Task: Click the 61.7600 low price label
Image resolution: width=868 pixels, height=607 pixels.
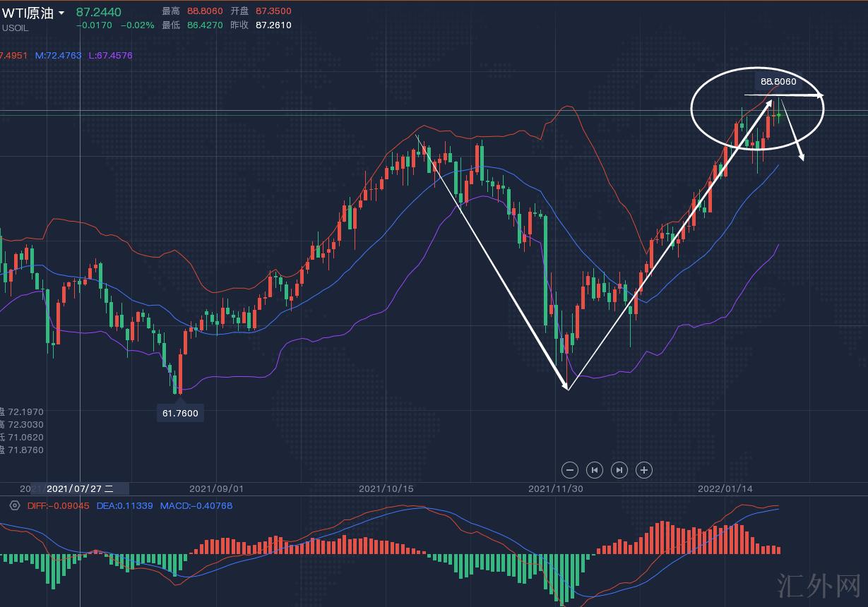Action: coord(180,413)
